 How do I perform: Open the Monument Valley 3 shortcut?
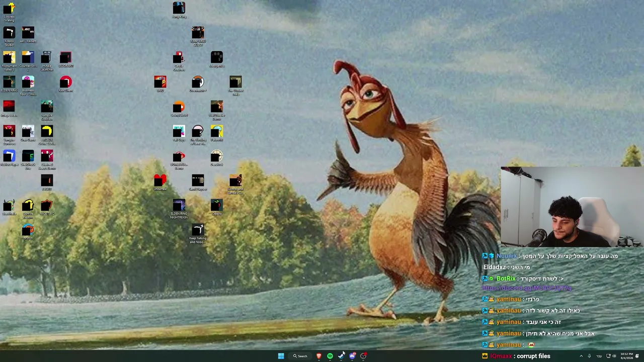(x=9, y=61)
